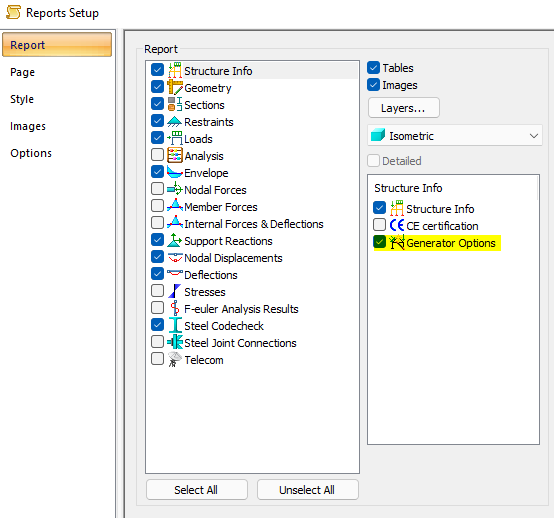Click the Telecom antenna icon
The width and height of the screenshot is (554, 518).
point(175,359)
